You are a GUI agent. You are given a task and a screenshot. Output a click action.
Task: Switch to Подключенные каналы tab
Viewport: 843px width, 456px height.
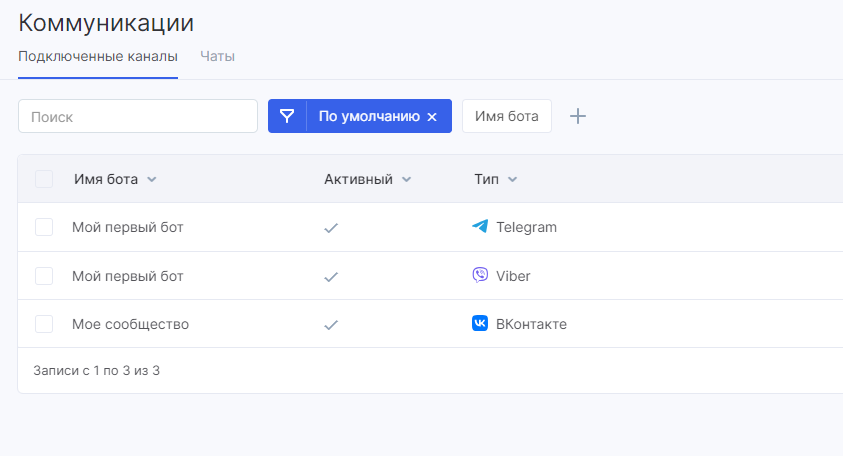pos(98,56)
